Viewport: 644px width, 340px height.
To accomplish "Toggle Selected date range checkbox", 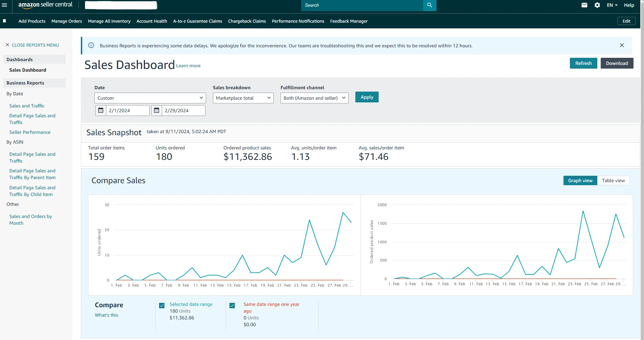I will pos(162,306).
